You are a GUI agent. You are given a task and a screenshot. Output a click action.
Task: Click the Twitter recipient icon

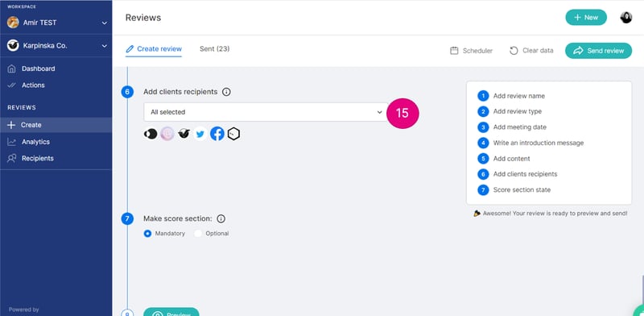coord(200,134)
